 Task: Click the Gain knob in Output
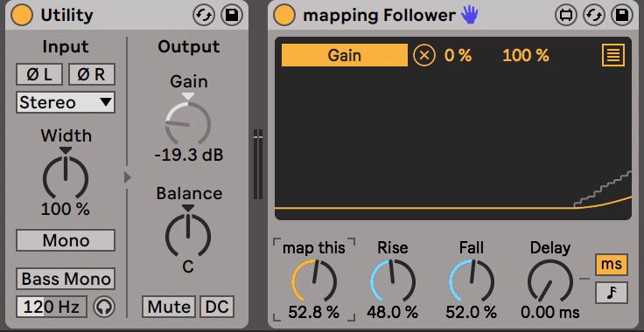[188, 123]
